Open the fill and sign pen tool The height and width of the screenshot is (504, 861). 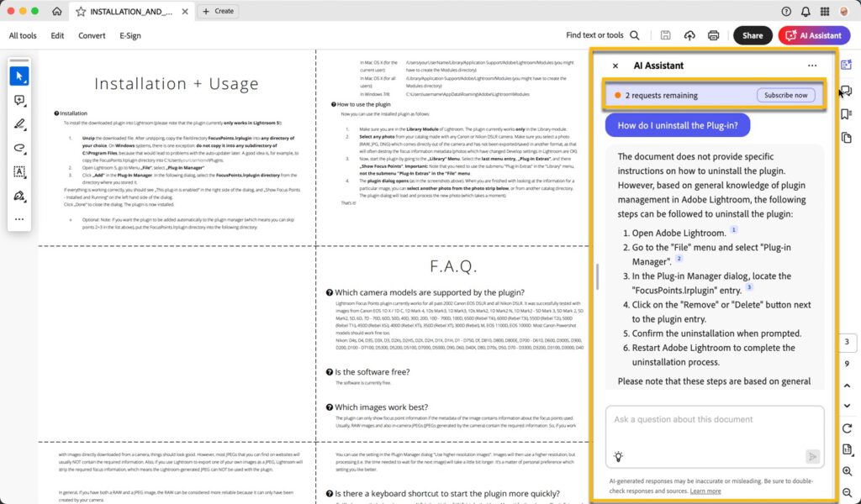click(18, 196)
